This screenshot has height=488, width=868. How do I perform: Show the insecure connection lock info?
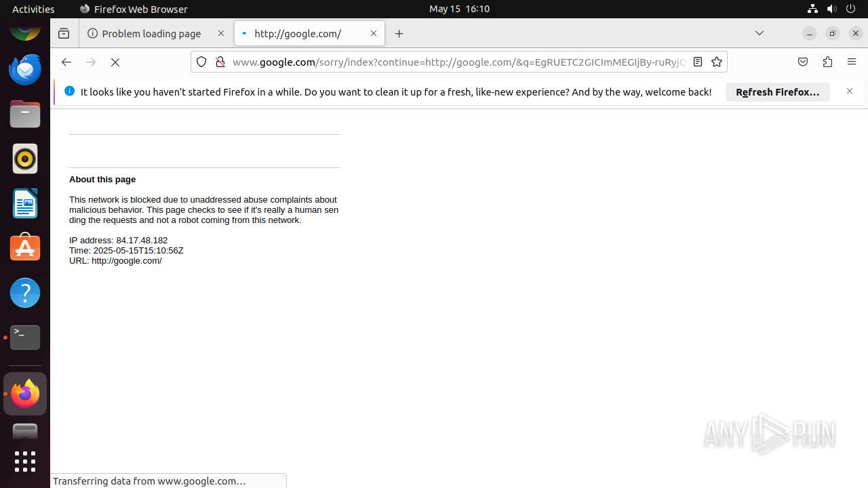[220, 62]
